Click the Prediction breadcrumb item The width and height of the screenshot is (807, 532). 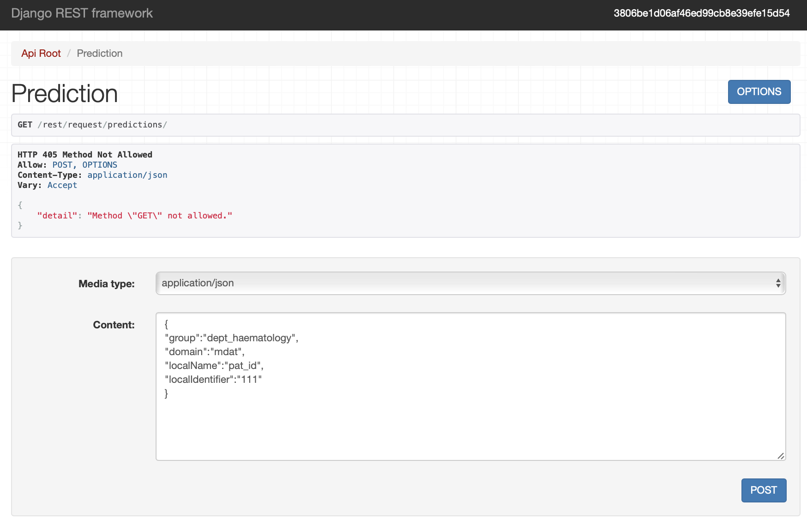[x=100, y=54]
